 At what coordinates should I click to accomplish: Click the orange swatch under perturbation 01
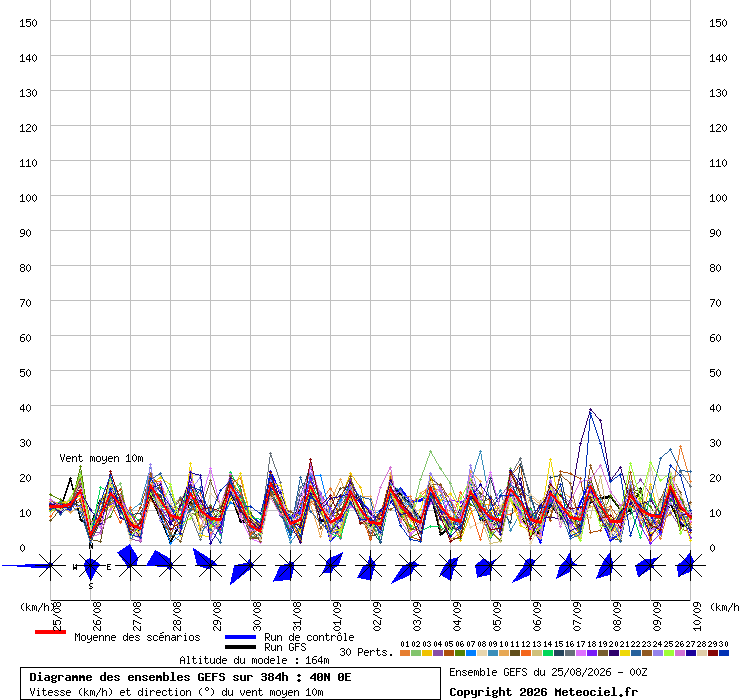404,653
